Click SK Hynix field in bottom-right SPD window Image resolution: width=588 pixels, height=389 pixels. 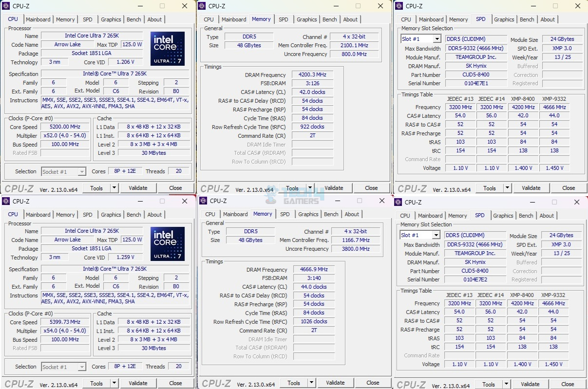(474, 262)
